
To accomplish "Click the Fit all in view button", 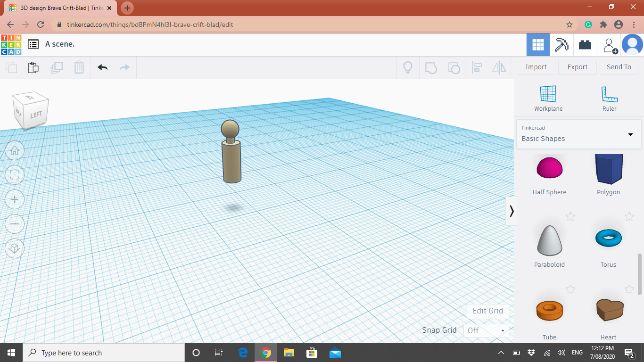I will coord(15,175).
